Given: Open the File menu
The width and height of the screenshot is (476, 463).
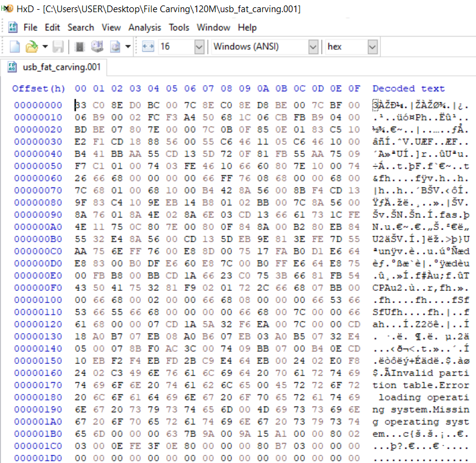Looking at the screenshot, I should click(x=30, y=27).
